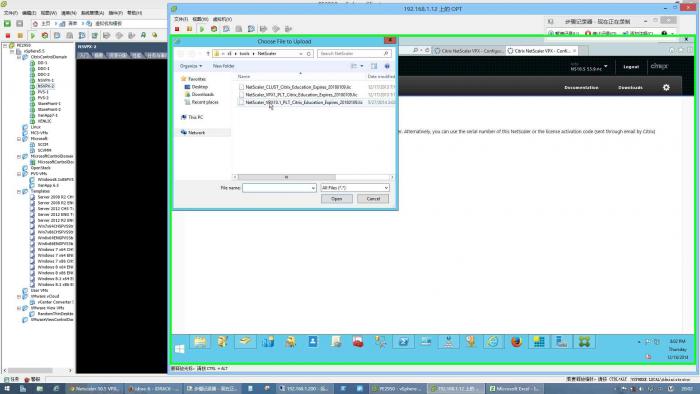Launch Firefox from the VM taskbar
Image resolution: width=700 pixels, height=394 pixels.
point(517,342)
